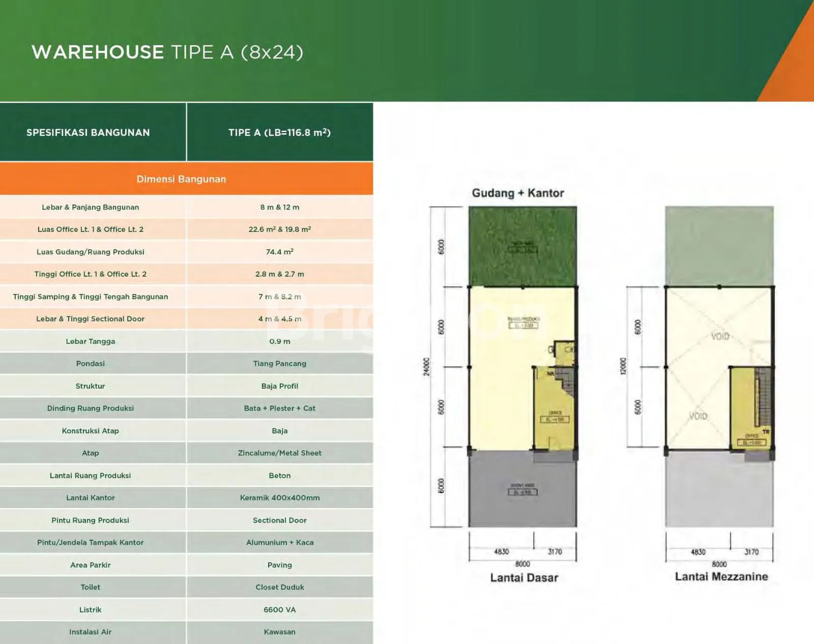
Task: Click the "WAREHOUSE TIPE A (8x24)" title
Action: [x=167, y=52]
